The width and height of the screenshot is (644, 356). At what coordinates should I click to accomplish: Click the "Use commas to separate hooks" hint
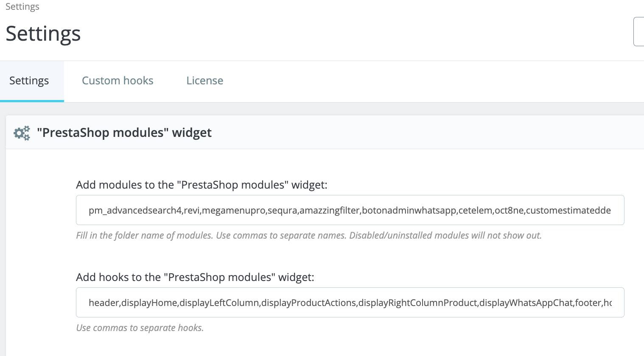tap(140, 328)
